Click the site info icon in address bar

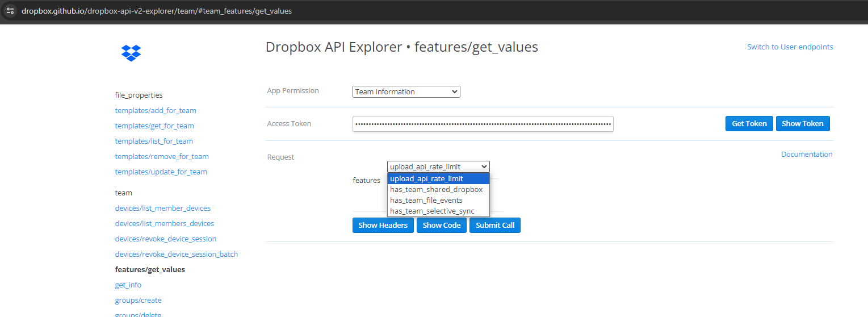[x=10, y=11]
